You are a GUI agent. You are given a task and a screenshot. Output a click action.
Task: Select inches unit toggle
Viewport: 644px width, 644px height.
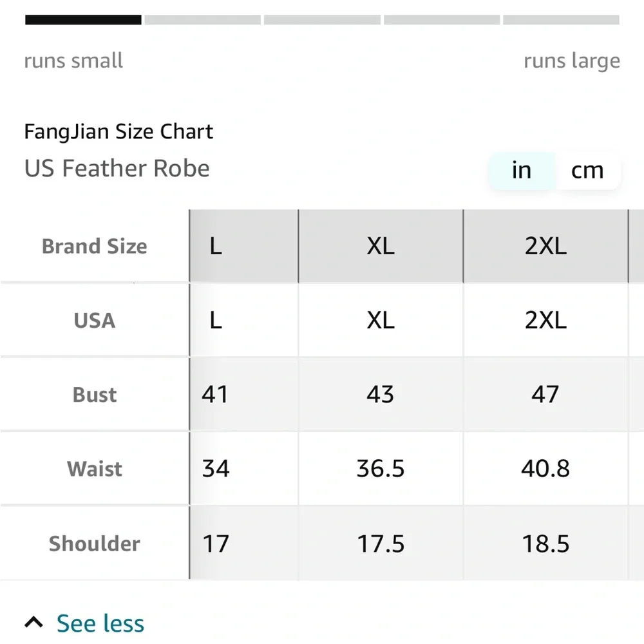point(522,171)
